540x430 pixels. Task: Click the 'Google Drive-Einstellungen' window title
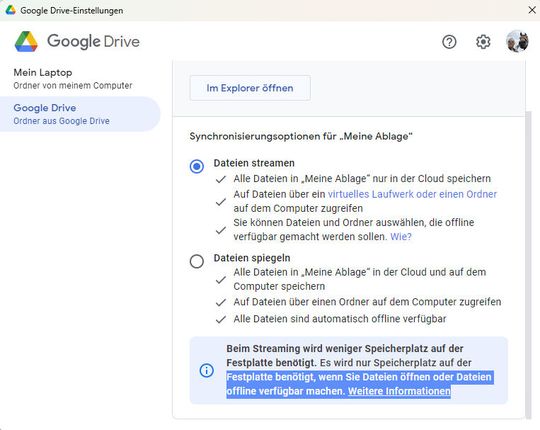coord(72,11)
